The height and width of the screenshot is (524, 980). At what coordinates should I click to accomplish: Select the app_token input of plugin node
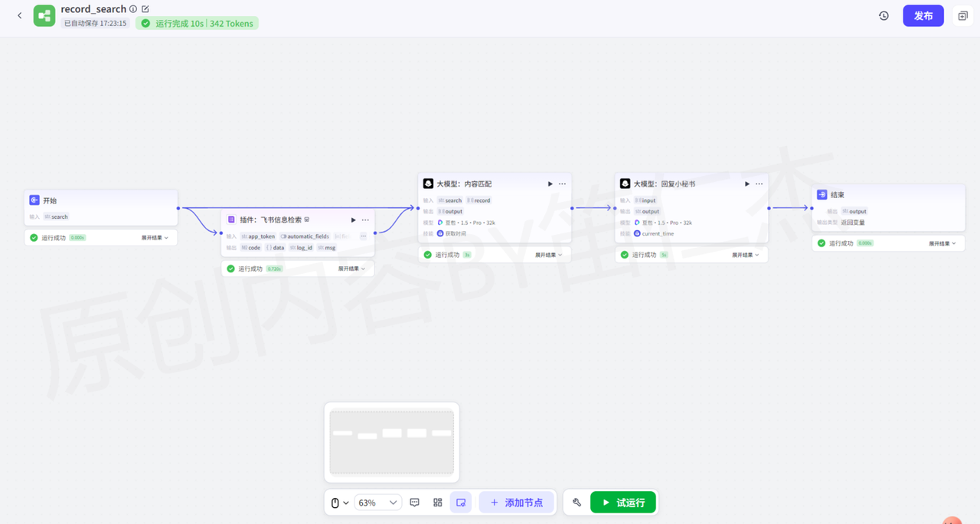tap(259, 236)
